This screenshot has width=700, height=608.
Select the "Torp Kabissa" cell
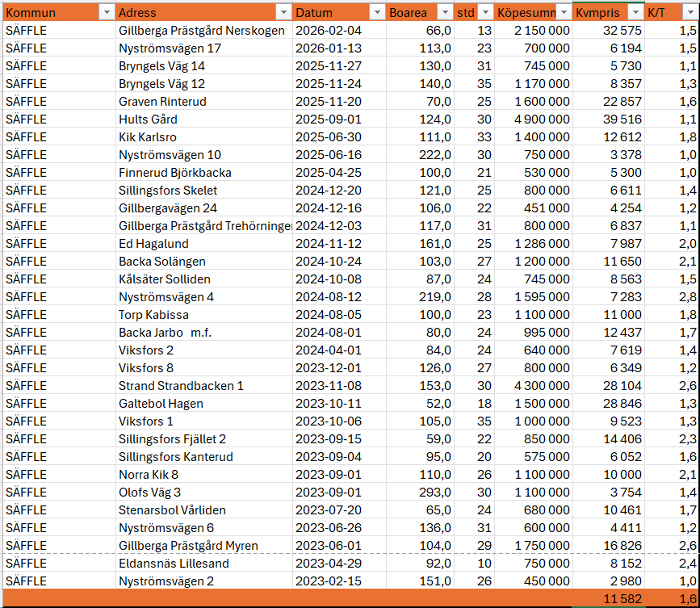(204, 315)
